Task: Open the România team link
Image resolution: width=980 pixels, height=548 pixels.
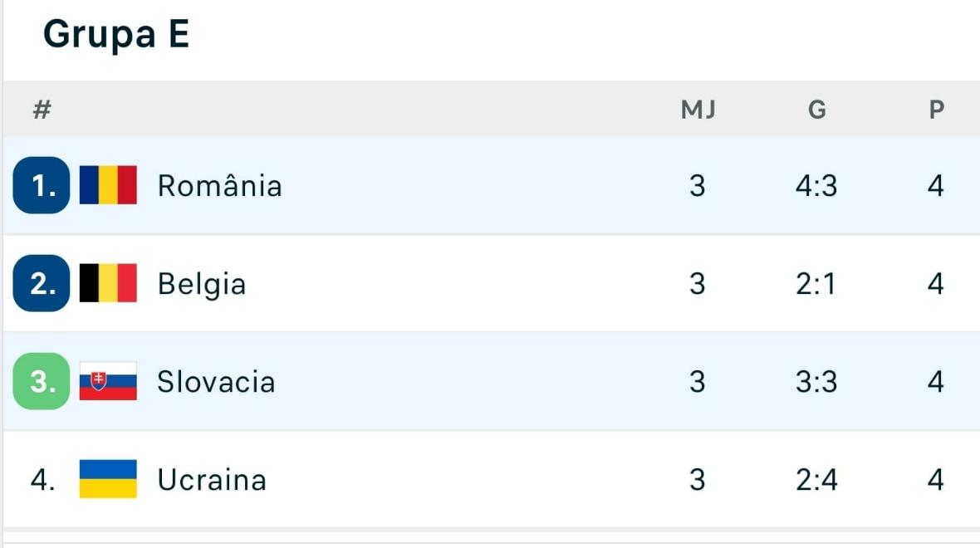Action: tap(219, 185)
